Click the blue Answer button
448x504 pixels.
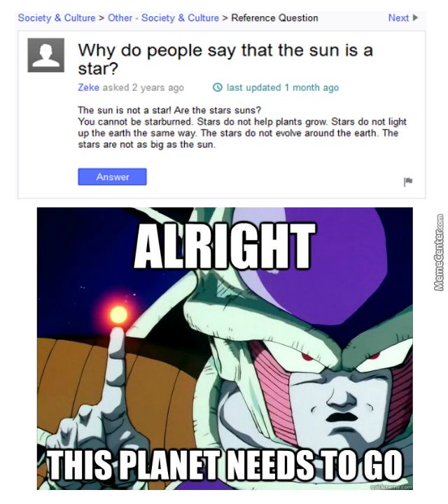point(112,177)
